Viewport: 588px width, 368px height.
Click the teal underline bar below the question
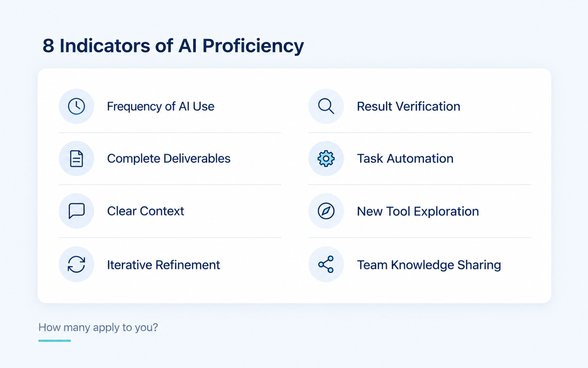click(x=54, y=341)
